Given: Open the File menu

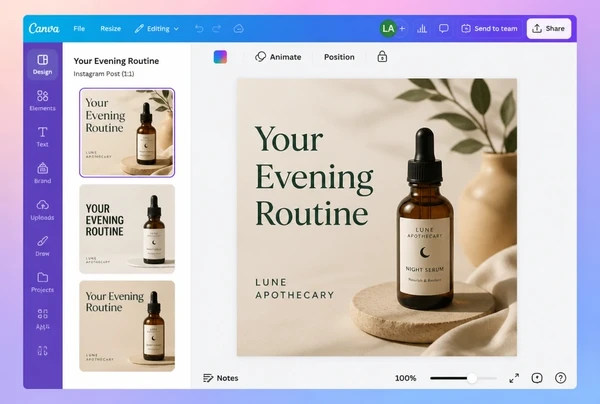Looking at the screenshot, I should coord(79,29).
